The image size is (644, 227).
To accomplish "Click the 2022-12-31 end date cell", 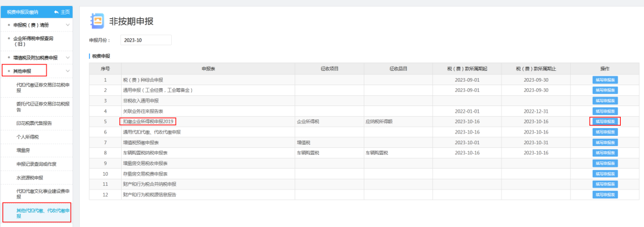I will [x=536, y=111].
